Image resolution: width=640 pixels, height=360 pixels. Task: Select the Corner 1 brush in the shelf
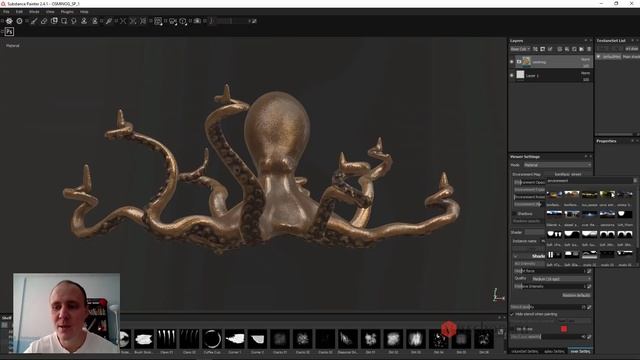[235, 339]
